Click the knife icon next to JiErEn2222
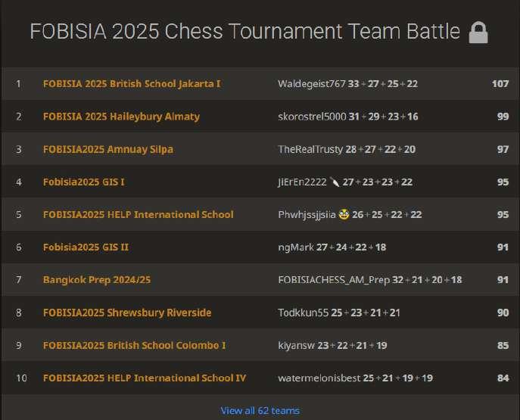The height and width of the screenshot is (420, 520). coord(334,182)
